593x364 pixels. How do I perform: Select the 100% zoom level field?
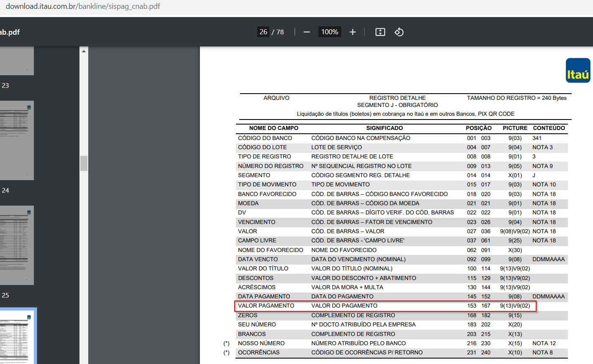[330, 32]
